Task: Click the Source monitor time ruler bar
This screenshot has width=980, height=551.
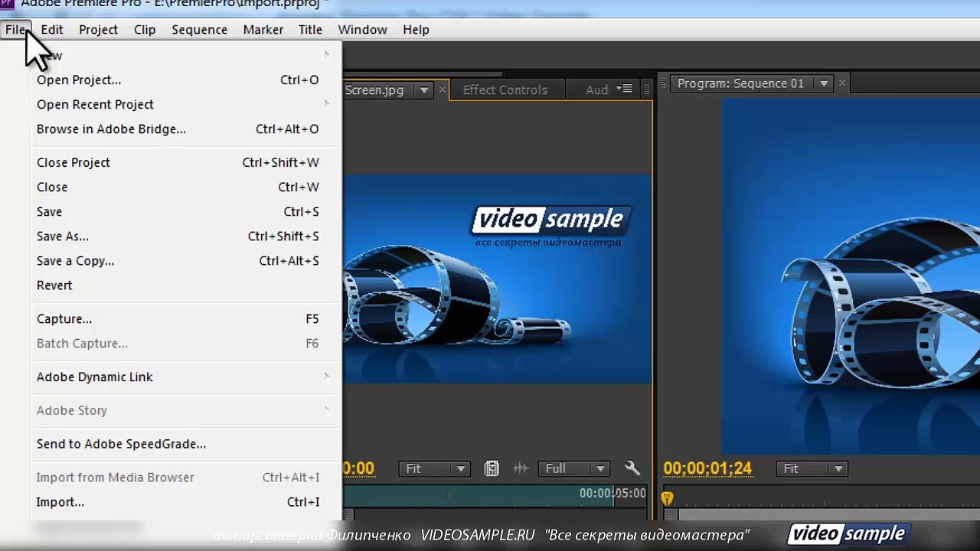Action: click(495, 494)
